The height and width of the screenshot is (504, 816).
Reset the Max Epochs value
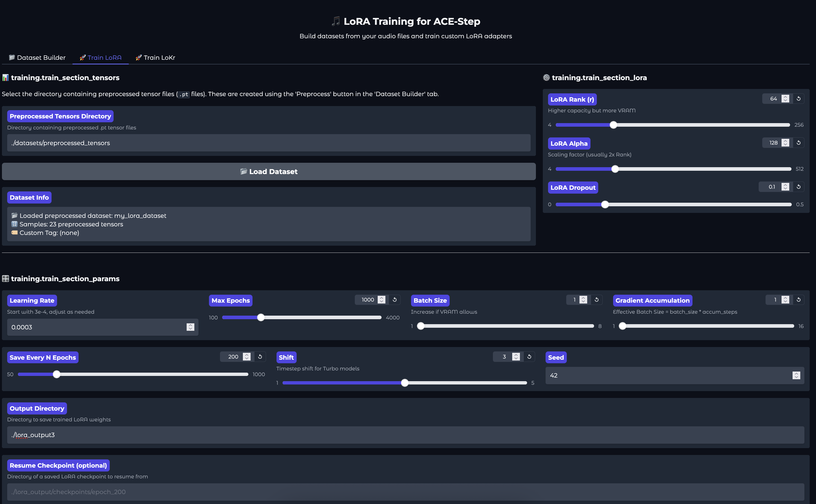[x=394, y=300]
